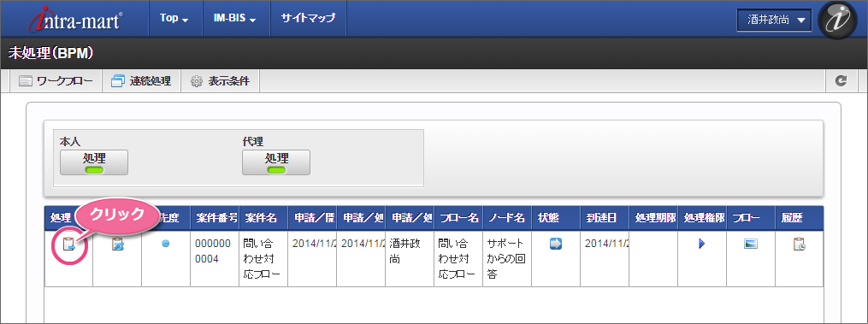Screen dimensions: 868x324
Task: Select the 酒井政尚 applicant cell
Action: coord(410,259)
